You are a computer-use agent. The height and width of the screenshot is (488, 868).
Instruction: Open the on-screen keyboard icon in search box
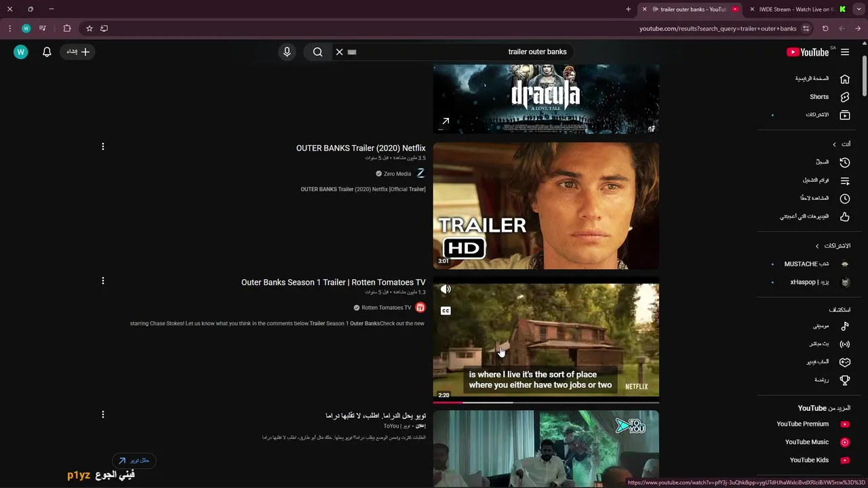352,52
